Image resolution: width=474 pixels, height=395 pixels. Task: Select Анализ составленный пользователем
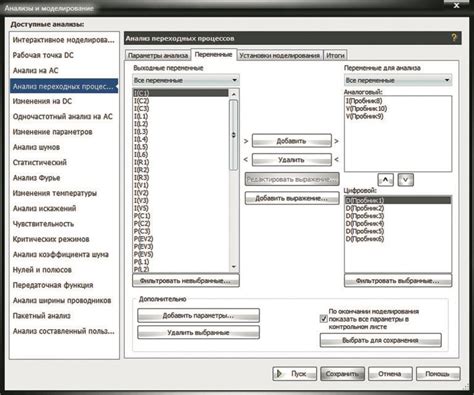64,331
